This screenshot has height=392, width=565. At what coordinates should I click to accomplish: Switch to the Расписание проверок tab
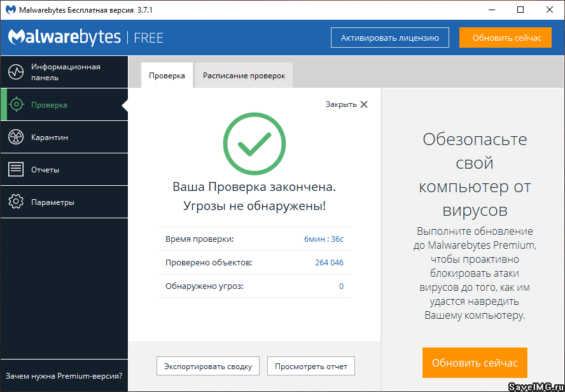coord(244,76)
